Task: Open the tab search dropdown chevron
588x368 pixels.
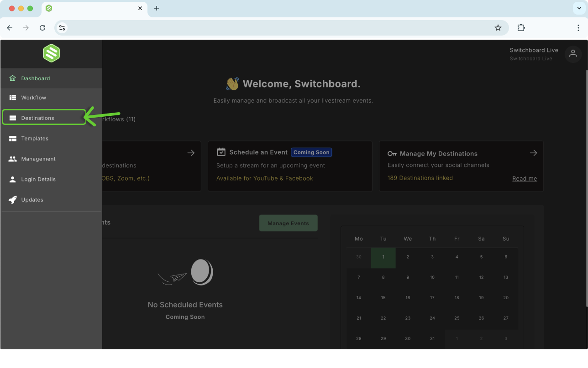Action: click(578, 8)
